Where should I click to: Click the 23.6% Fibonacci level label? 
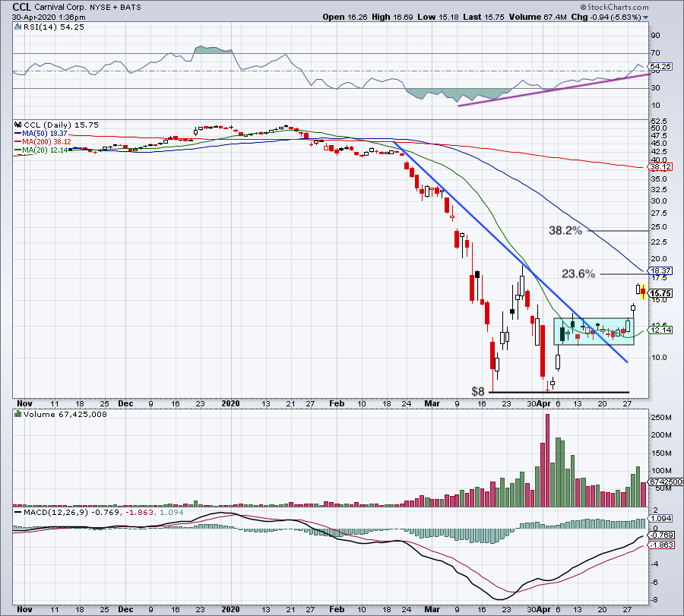pyautogui.click(x=578, y=273)
